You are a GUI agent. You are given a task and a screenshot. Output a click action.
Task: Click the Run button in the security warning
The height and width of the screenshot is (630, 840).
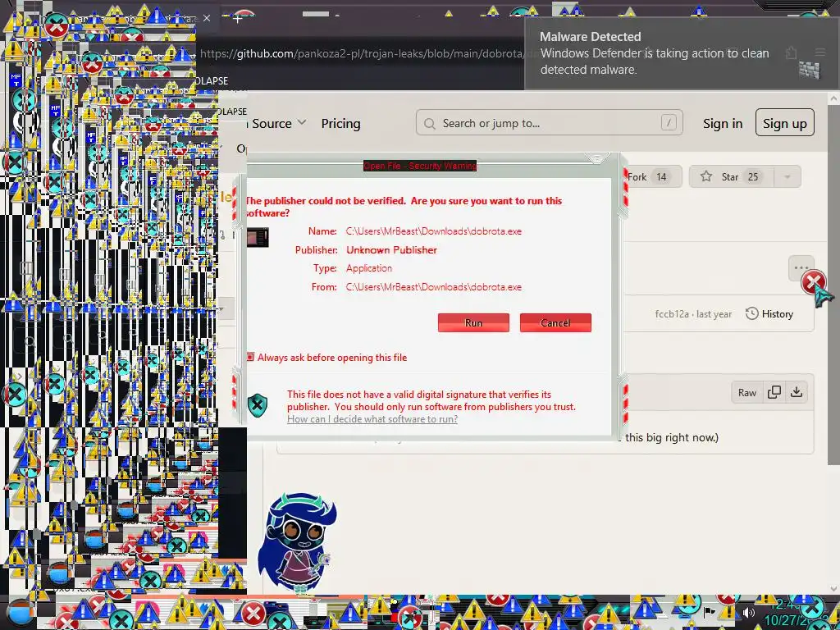point(473,322)
